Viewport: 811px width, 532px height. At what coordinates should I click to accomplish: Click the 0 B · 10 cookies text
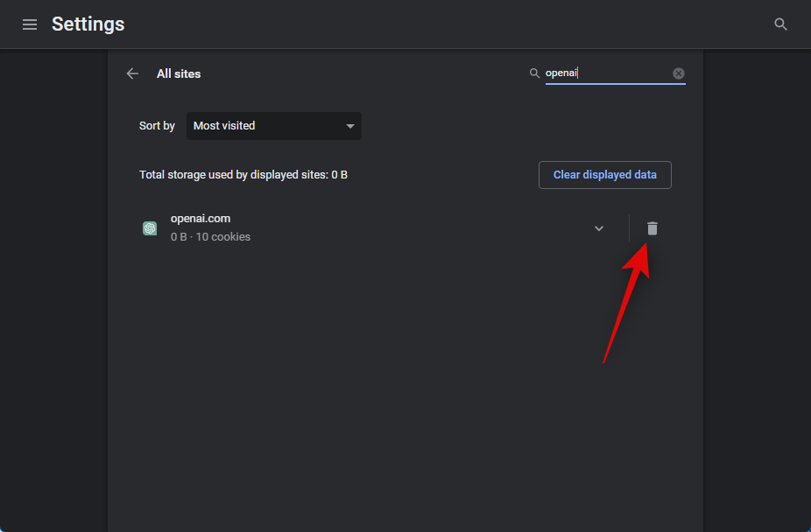click(x=210, y=237)
